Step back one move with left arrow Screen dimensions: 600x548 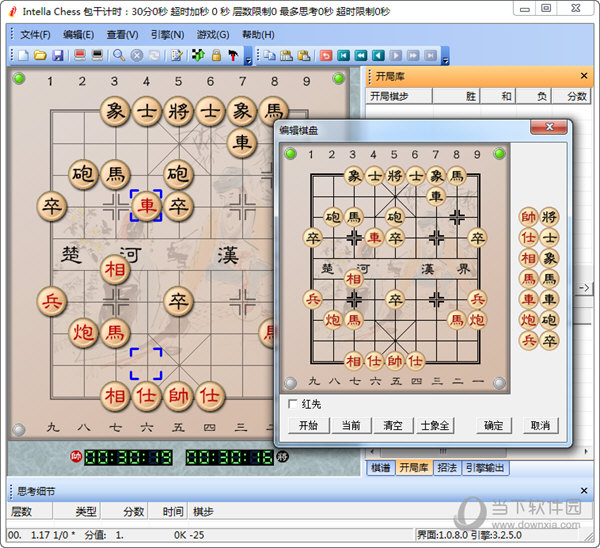click(378, 55)
